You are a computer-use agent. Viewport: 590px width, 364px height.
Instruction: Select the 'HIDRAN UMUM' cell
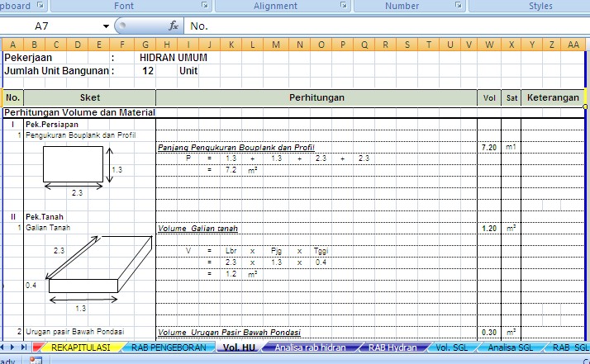click(173, 58)
